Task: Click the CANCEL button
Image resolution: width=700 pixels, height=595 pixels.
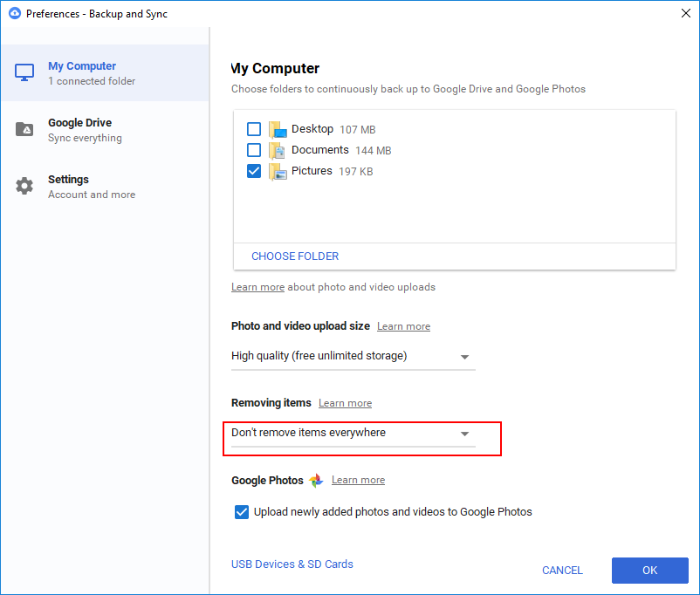Action: coord(562,571)
